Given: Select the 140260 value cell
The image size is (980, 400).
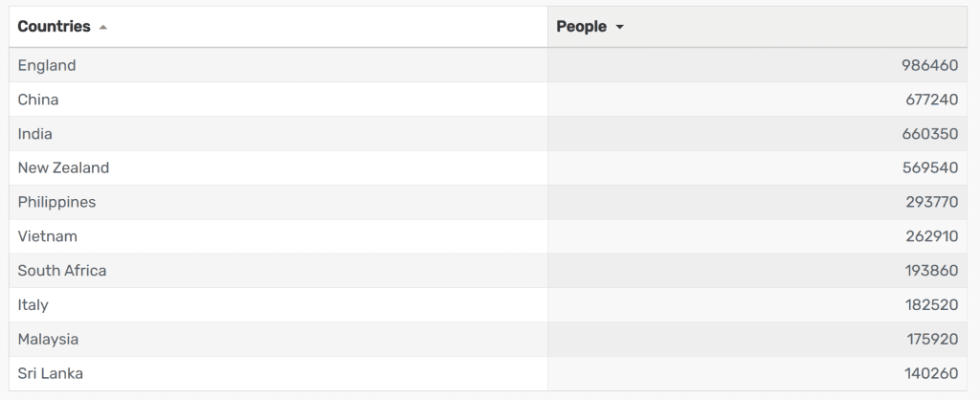Looking at the screenshot, I should click(x=758, y=374).
